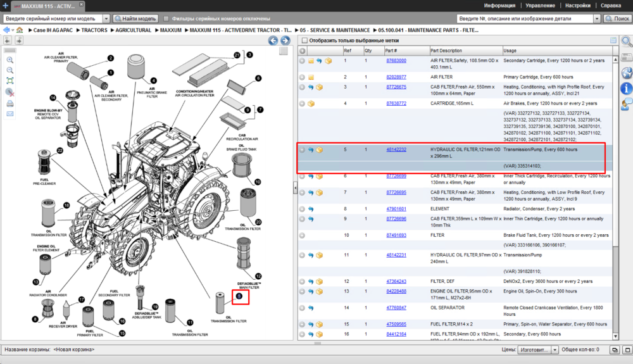This screenshot has width=633, height=364.
Task: Go to the home page via house icon
Action: click(20, 30)
